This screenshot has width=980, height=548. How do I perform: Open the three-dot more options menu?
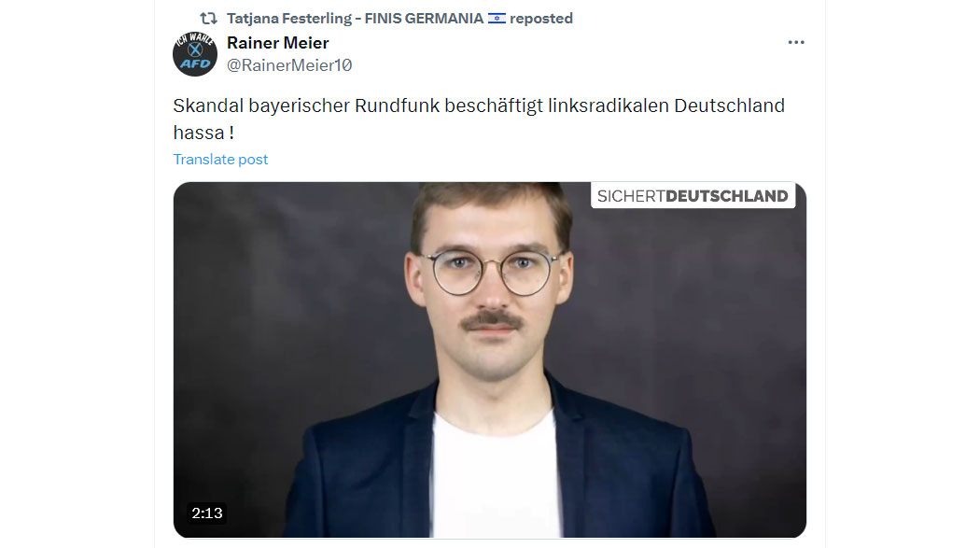[795, 43]
